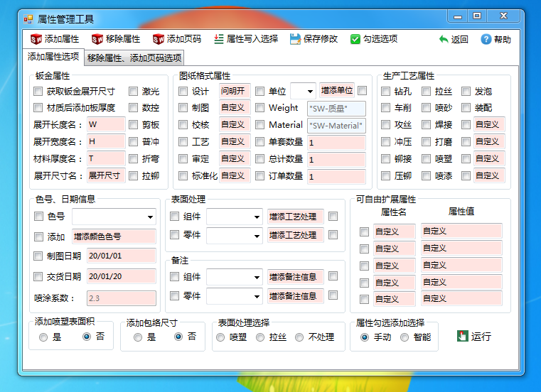Tick first 可自由扩展属性 row checkbox
The width and height of the screenshot is (541, 392).
coord(365,232)
